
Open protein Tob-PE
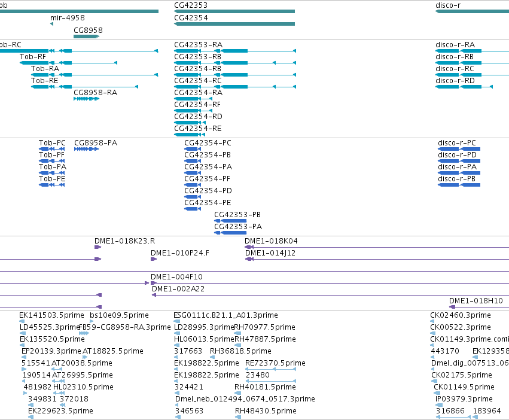(x=51, y=185)
